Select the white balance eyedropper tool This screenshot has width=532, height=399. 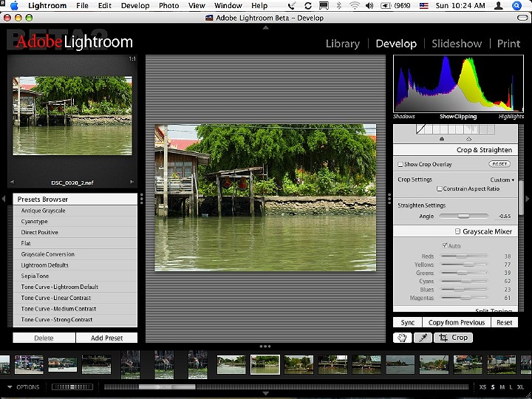click(423, 338)
